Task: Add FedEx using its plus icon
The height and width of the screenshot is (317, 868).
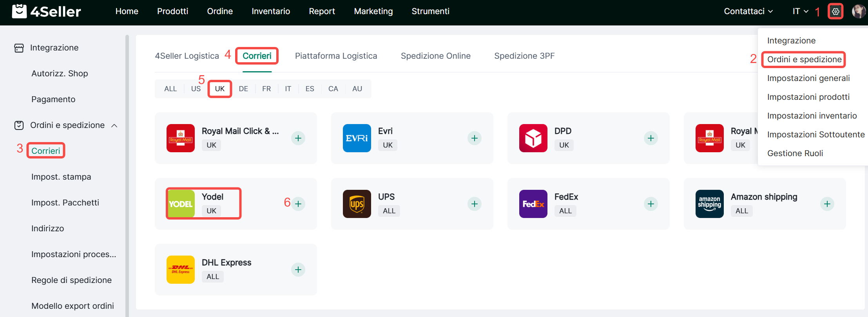Action: pos(651,204)
